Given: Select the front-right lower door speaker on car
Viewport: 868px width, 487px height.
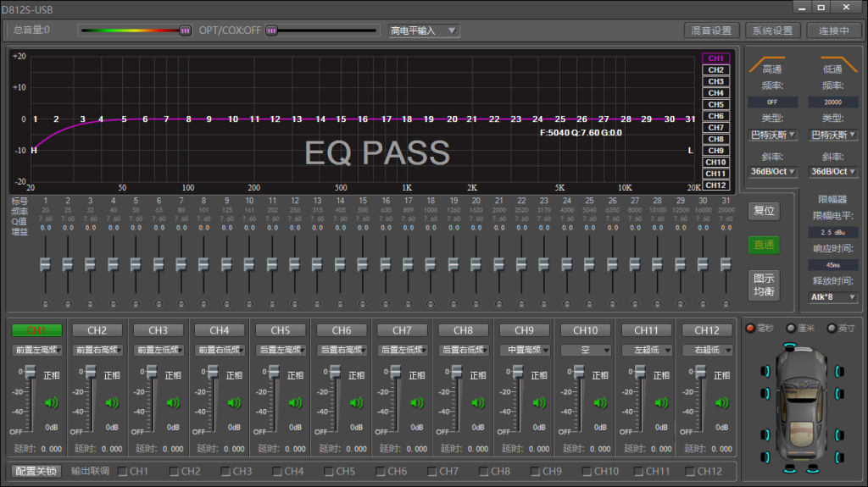Looking at the screenshot, I should tap(839, 394).
